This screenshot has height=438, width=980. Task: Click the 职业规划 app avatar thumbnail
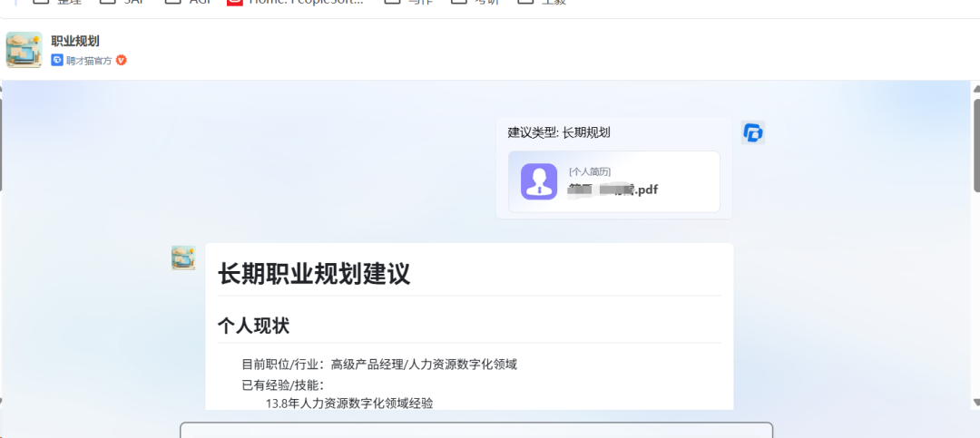click(x=24, y=50)
